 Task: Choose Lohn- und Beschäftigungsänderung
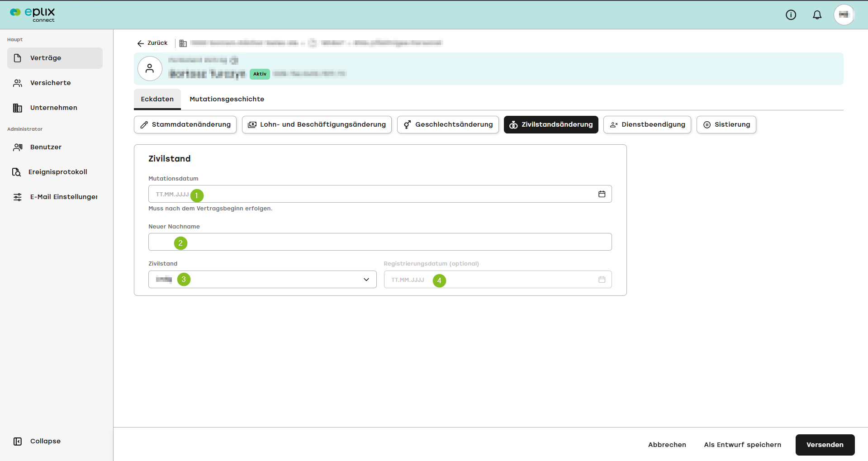tap(317, 124)
